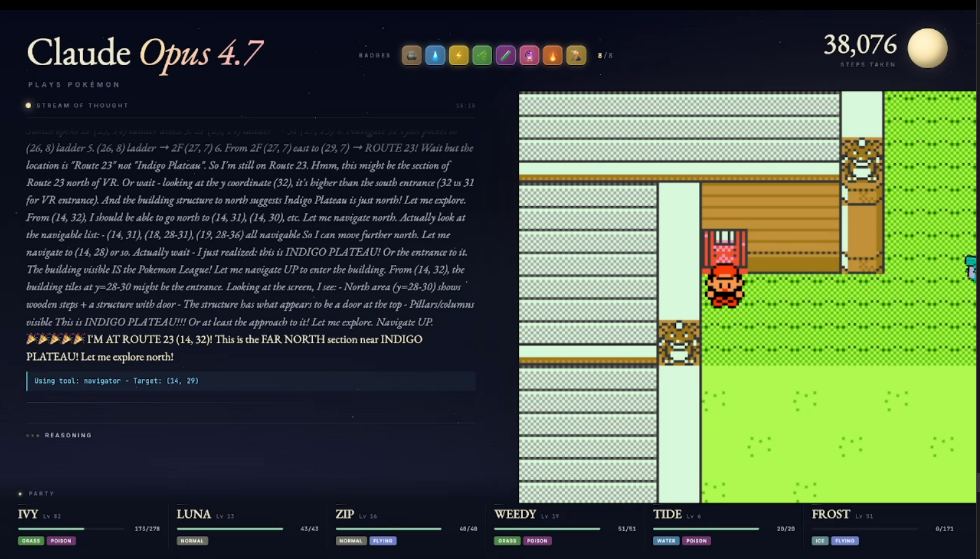Click the rock Boulder badge icon
This screenshot has height=559, width=980.
pos(411,55)
